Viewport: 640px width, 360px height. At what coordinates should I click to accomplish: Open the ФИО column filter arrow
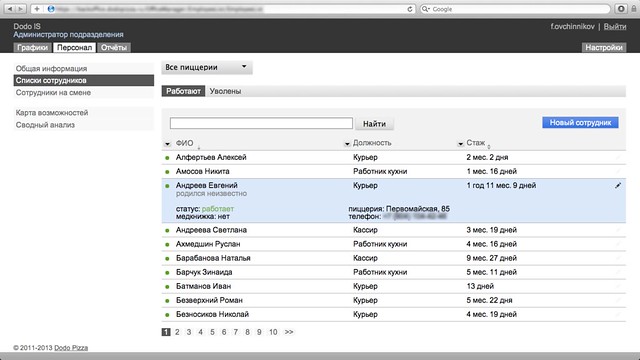(167, 144)
